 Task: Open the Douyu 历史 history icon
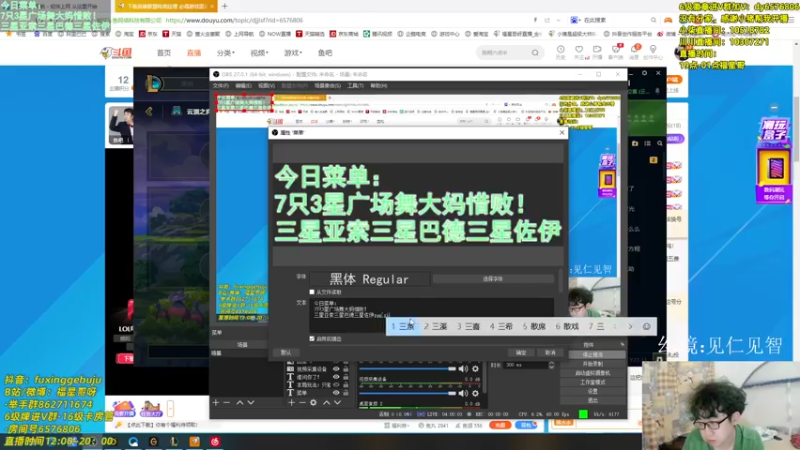point(561,52)
